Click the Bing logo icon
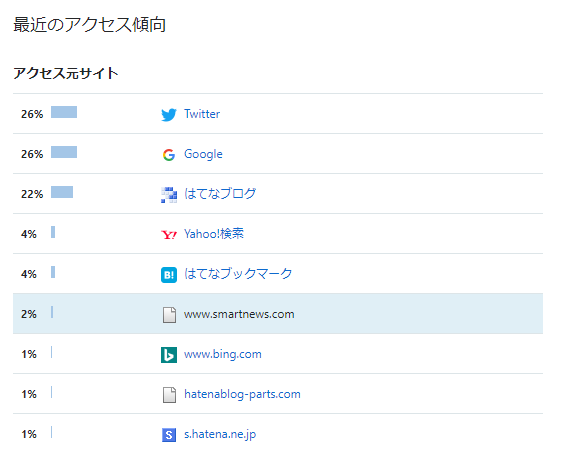 pyautogui.click(x=169, y=355)
